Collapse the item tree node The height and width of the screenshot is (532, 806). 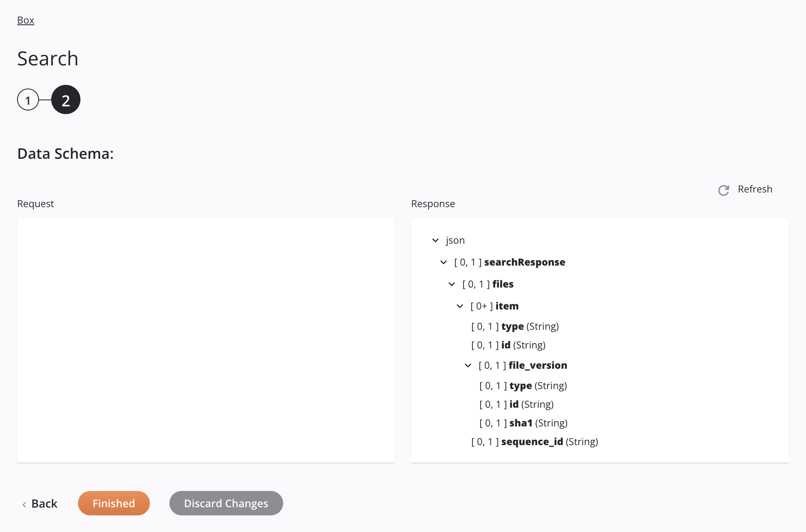pyautogui.click(x=460, y=306)
